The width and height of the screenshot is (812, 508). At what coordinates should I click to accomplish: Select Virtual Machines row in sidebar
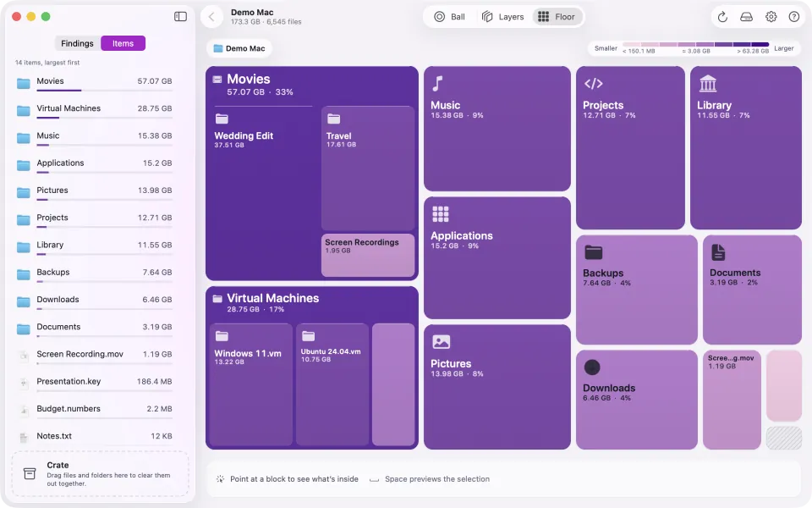[x=94, y=110]
